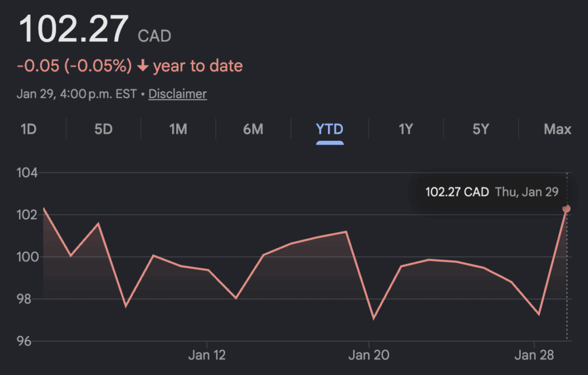The width and height of the screenshot is (588, 375).
Task: Switch to the 1D time range tab
Action: tap(29, 129)
